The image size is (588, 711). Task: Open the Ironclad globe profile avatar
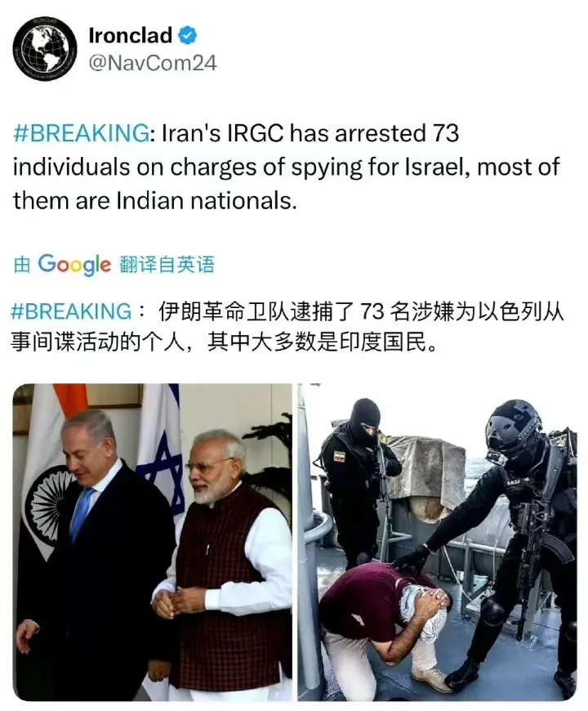(44, 49)
